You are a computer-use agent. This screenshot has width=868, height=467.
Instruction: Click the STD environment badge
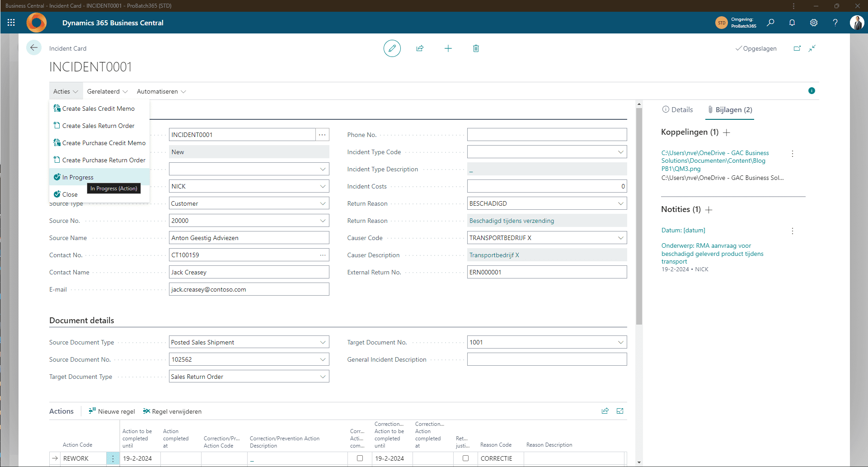click(x=722, y=23)
